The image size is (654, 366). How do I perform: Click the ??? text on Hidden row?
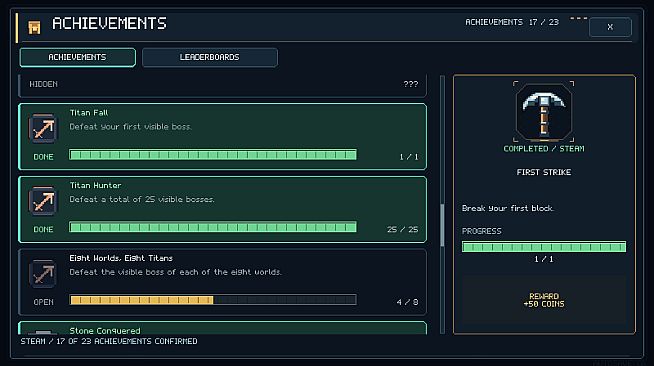click(x=411, y=84)
